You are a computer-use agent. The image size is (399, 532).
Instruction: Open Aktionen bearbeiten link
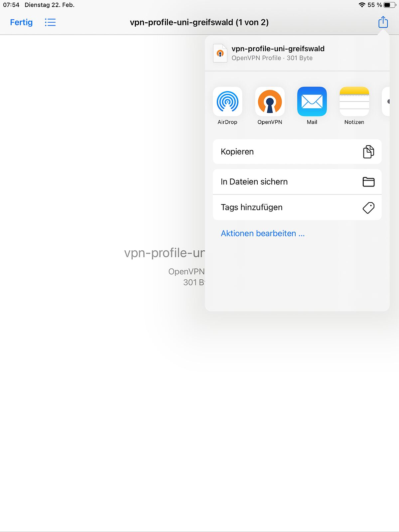pos(263,233)
